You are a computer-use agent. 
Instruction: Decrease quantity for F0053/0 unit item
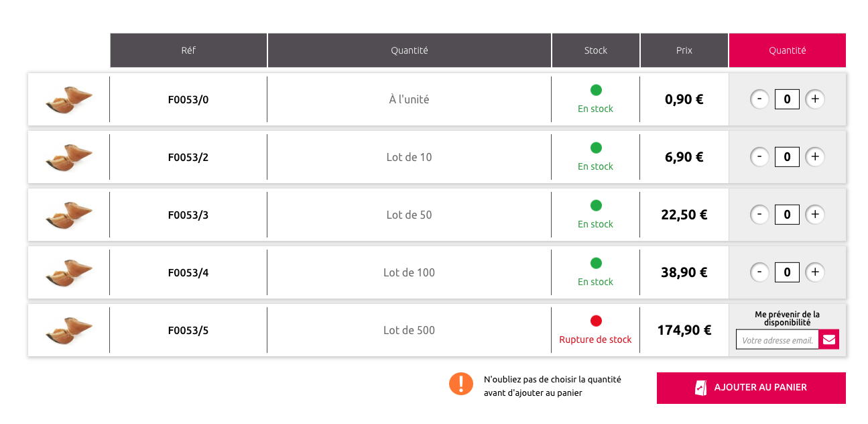tap(759, 99)
